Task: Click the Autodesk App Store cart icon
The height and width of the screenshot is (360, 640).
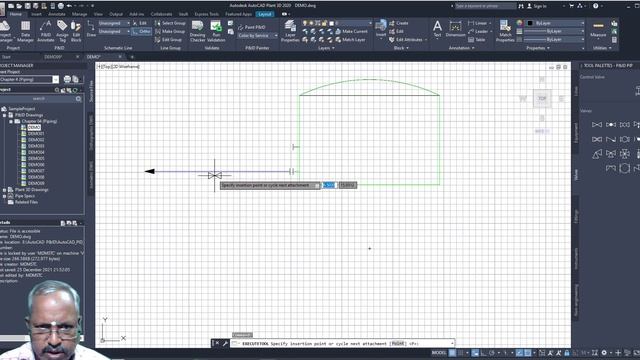Action: 571,6
